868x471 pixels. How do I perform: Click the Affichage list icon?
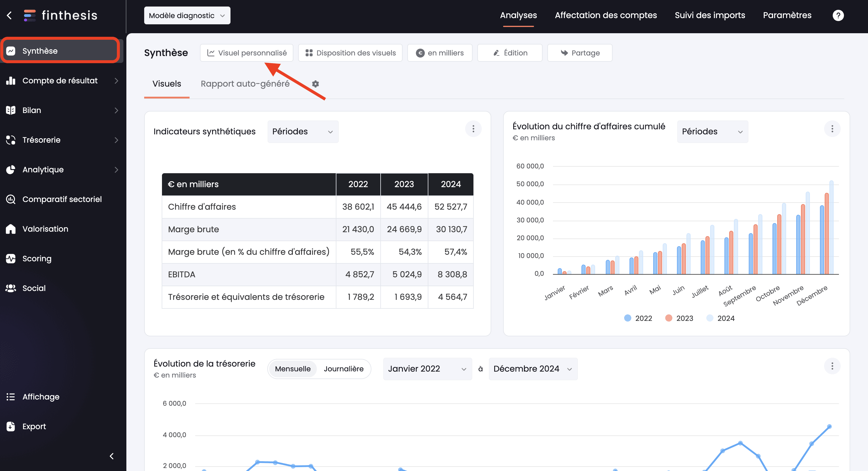[11, 397]
